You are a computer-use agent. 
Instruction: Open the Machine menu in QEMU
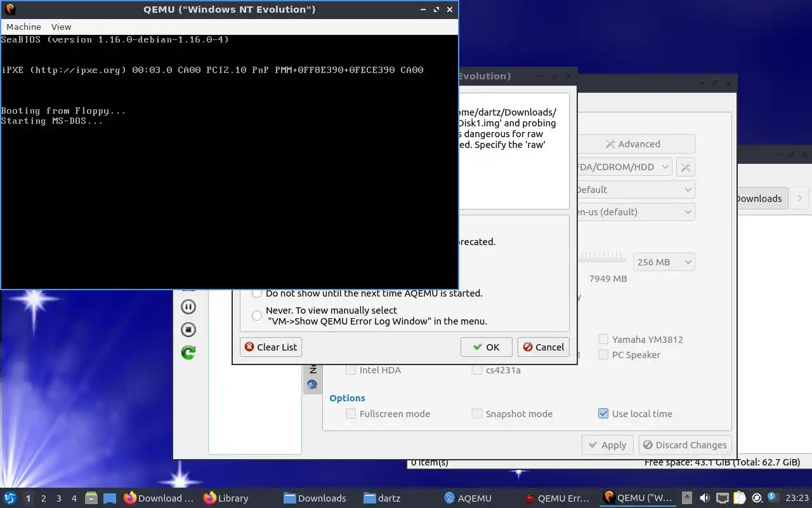click(x=23, y=27)
